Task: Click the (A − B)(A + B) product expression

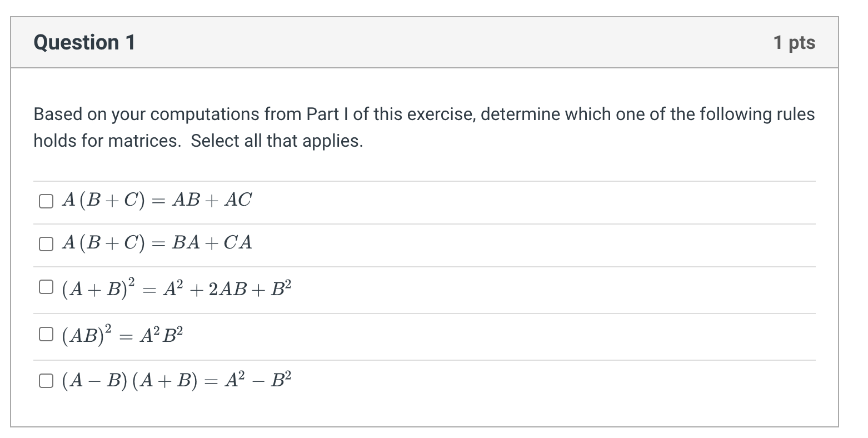Action: click(x=129, y=381)
